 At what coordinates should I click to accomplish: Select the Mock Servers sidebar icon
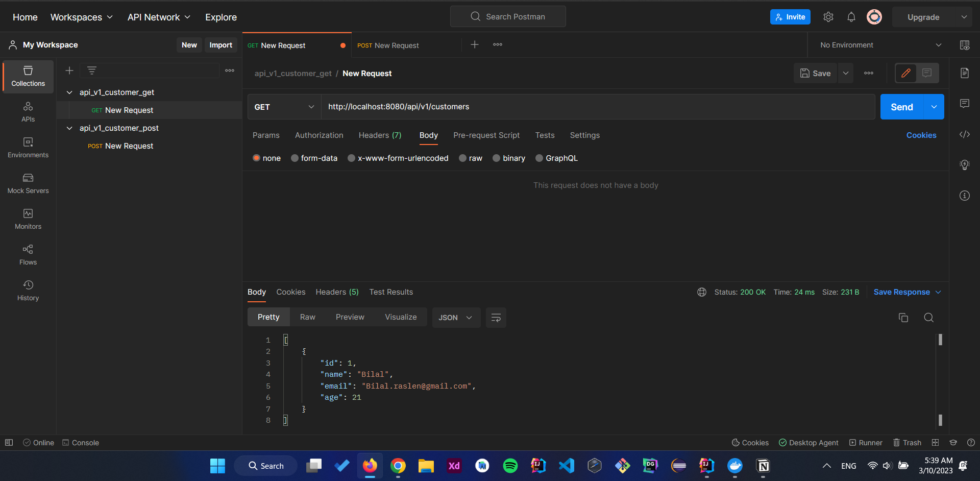[x=28, y=184]
